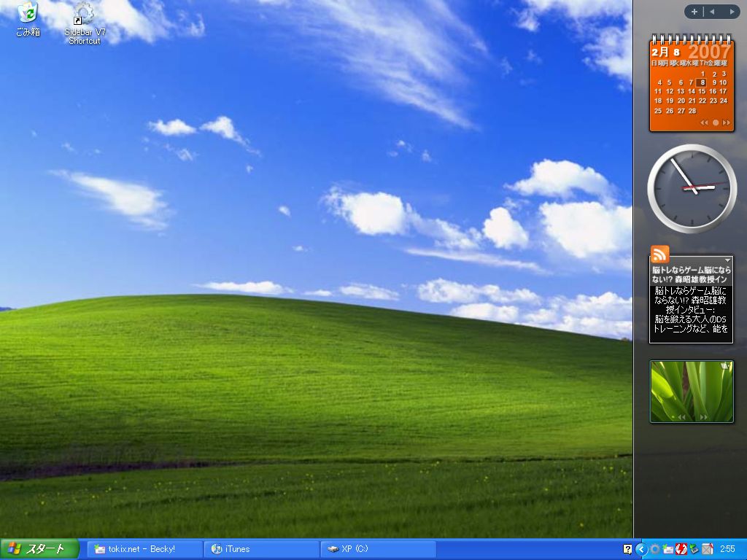This screenshot has width=747, height=560.
Task: Click the slideshow plant photo thumbnail
Action: pos(692,392)
